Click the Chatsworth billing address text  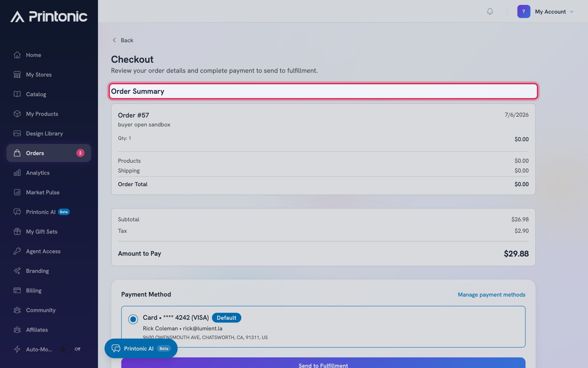click(x=205, y=337)
